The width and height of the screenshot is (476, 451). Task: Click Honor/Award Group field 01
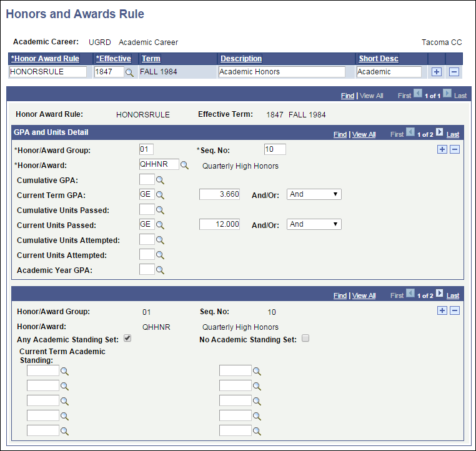(146, 149)
